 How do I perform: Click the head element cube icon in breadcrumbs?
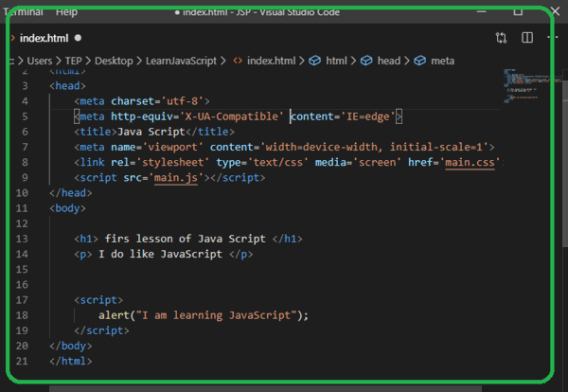point(366,61)
